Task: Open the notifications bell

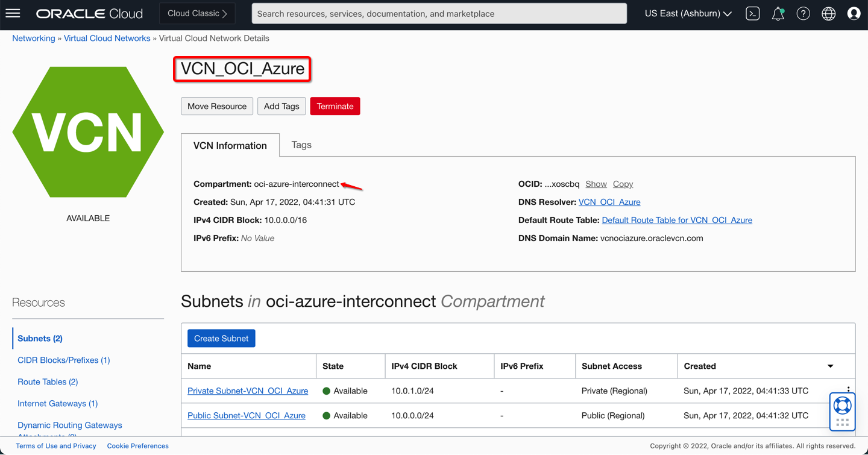Action: (x=778, y=13)
